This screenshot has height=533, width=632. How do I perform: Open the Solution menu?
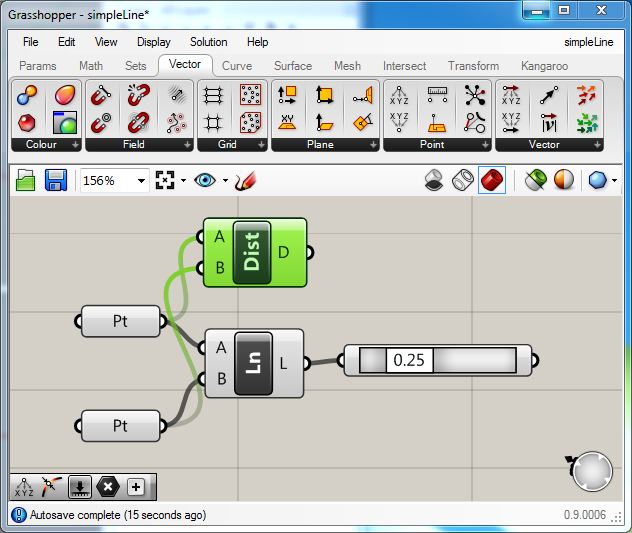tap(208, 42)
